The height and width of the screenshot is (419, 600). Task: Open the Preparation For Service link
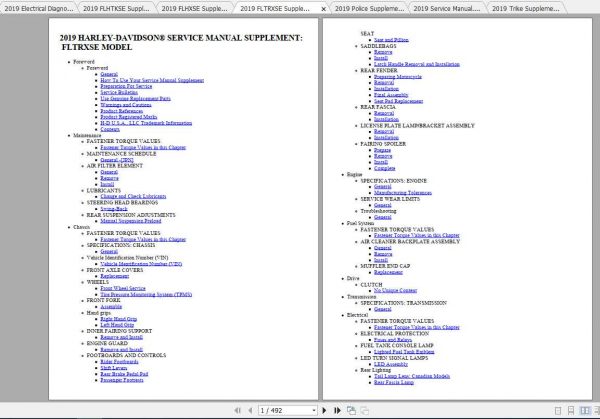pyautogui.click(x=126, y=86)
